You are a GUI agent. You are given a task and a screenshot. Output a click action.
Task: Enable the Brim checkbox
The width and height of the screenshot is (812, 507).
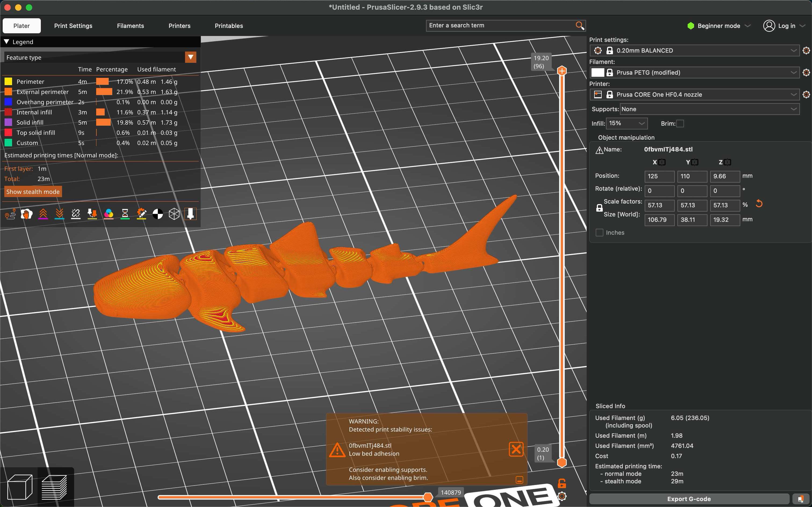680,124
